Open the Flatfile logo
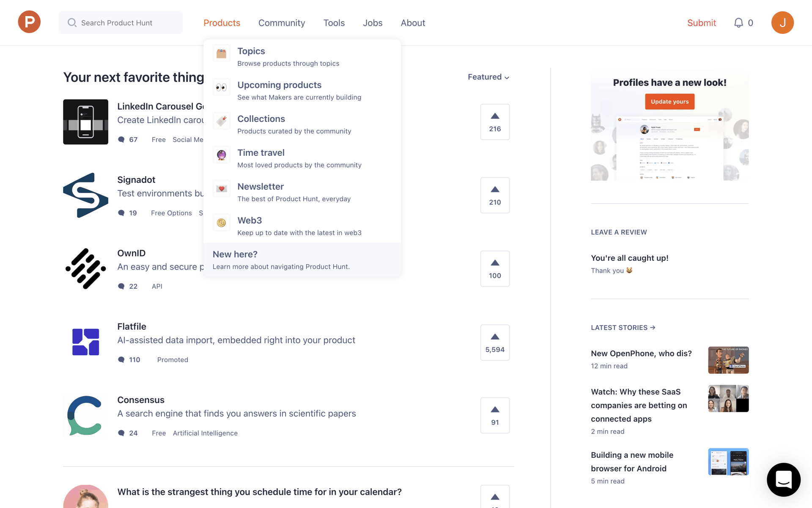This screenshot has height=508, width=812. point(85,342)
